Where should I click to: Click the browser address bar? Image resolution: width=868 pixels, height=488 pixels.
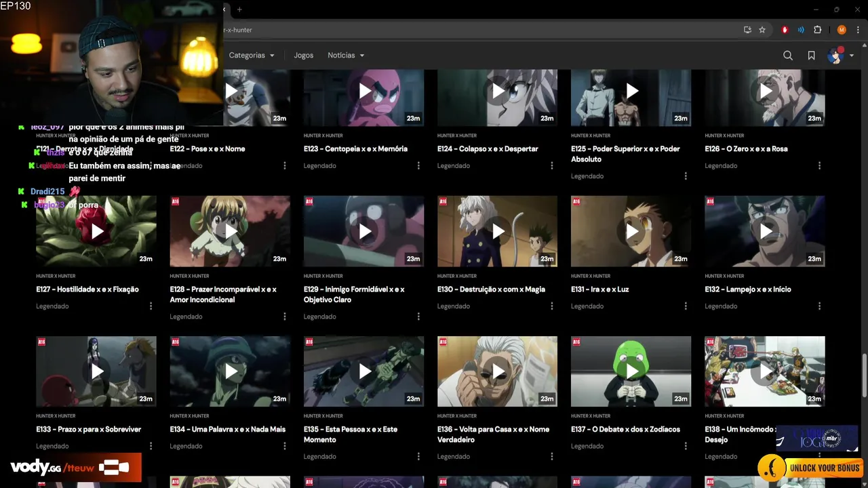475,30
